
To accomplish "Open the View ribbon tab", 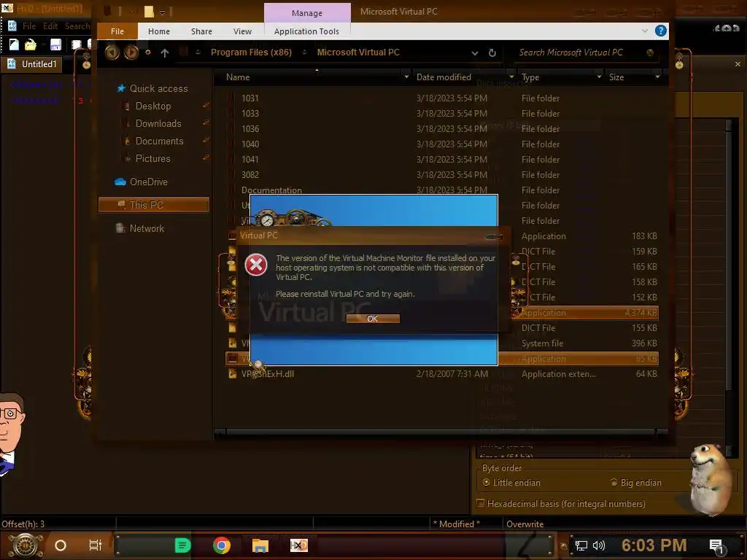I will [x=242, y=31].
